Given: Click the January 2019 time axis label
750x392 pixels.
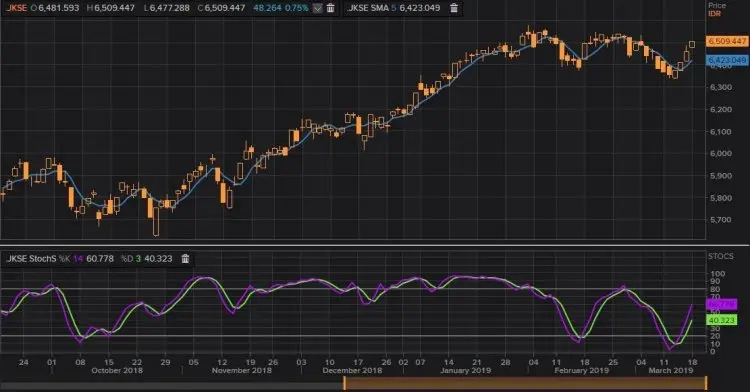Looking at the screenshot, I should click(465, 370).
